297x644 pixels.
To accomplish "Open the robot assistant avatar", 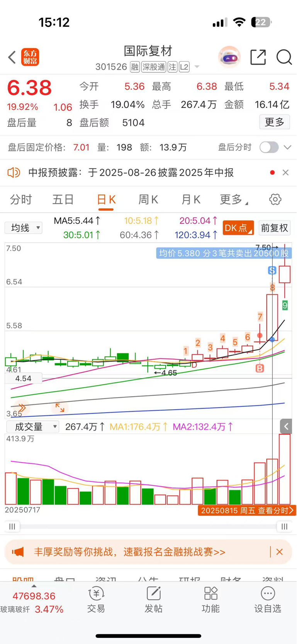I will [229, 57].
